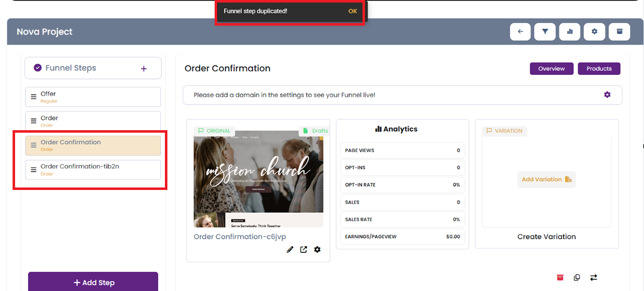Click the purple gear in domain notice
This screenshot has height=291, width=644.
[607, 94]
